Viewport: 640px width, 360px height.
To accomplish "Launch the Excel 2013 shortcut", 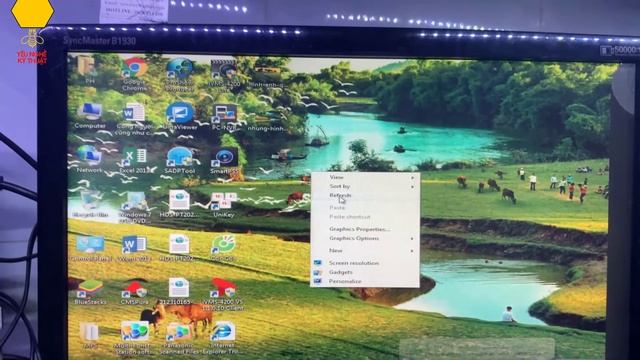I will pyautogui.click(x=135, y=160).
